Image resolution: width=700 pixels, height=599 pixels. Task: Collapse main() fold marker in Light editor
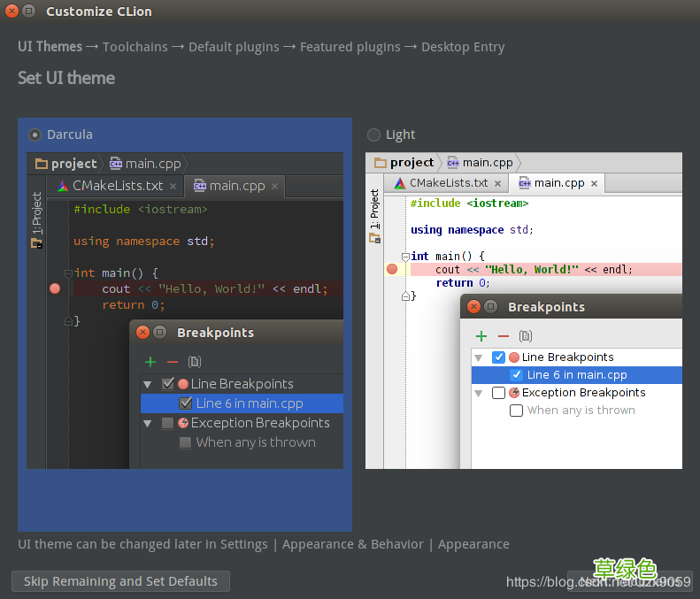point(405,257)
